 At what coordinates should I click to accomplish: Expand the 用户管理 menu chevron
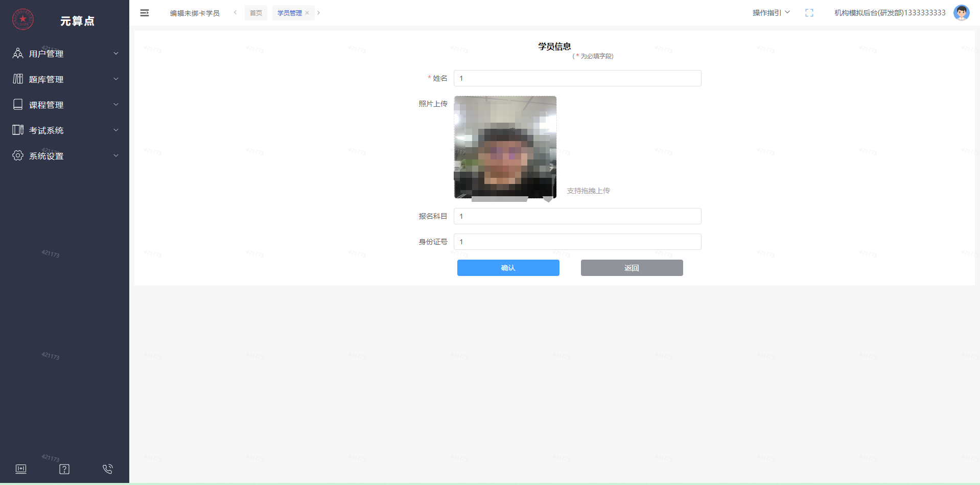click(116, 53)
